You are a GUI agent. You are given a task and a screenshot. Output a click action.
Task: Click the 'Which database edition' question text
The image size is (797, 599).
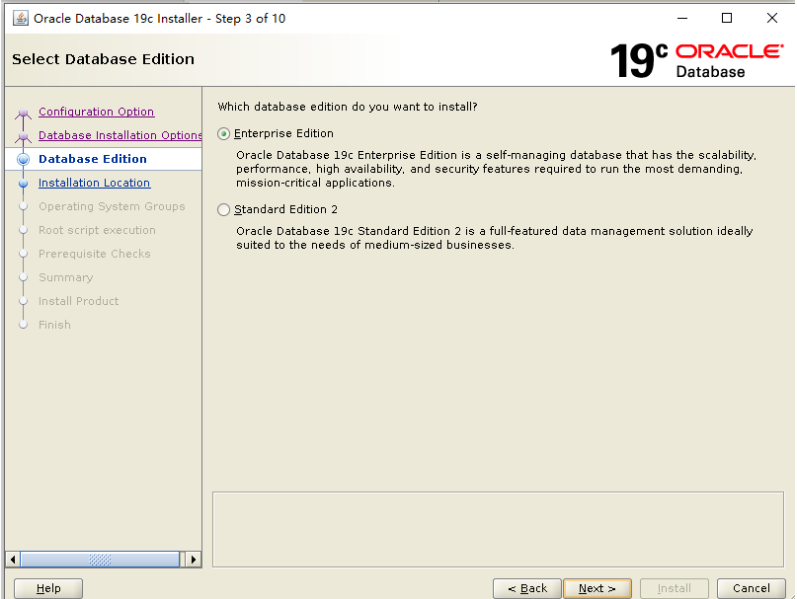tap(348, 107)
